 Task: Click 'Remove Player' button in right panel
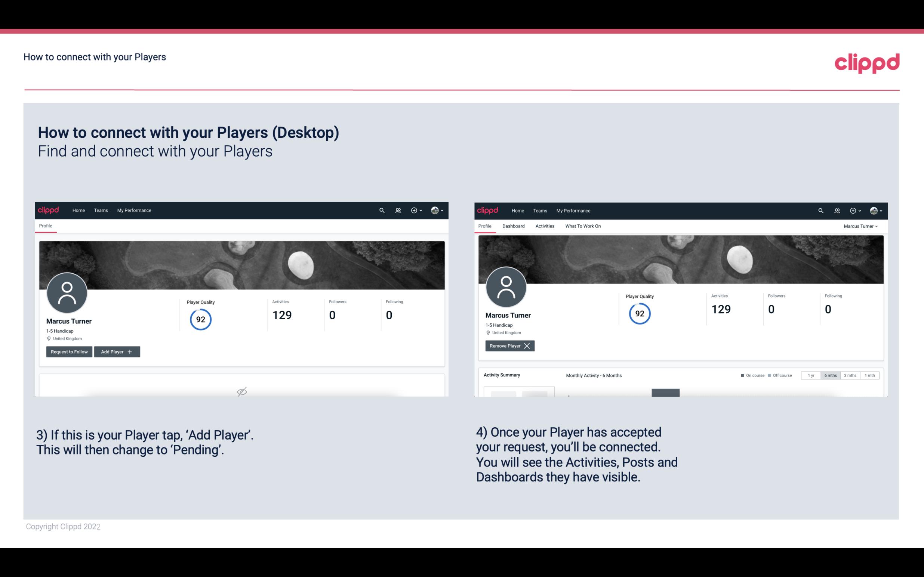(509, 346)
